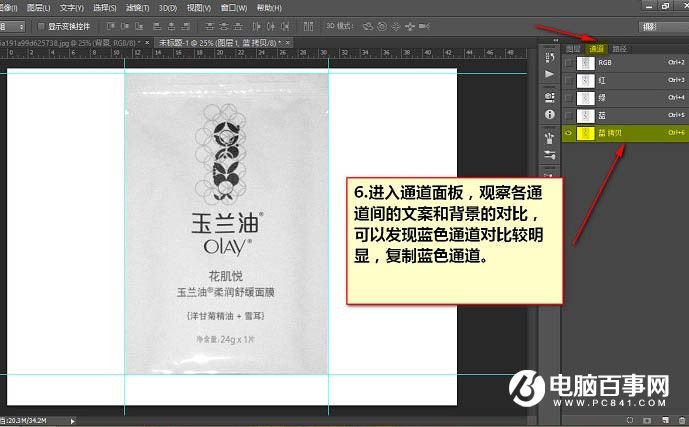Click Delete current channel trash icon
689x427 pixels.
click(x=682, y=420)
